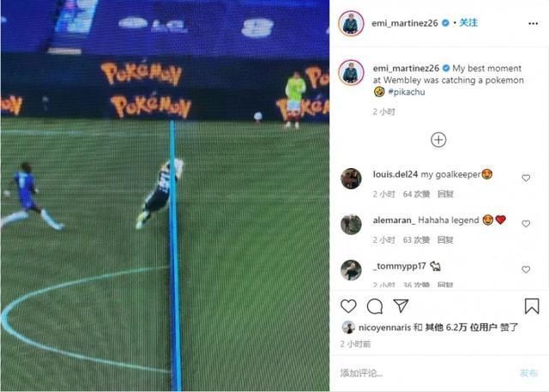Show the 63 likes on alemaran_'s comment
Image resolution: width=549 pixels, height=392 pixels.
(x=416, y=240)
